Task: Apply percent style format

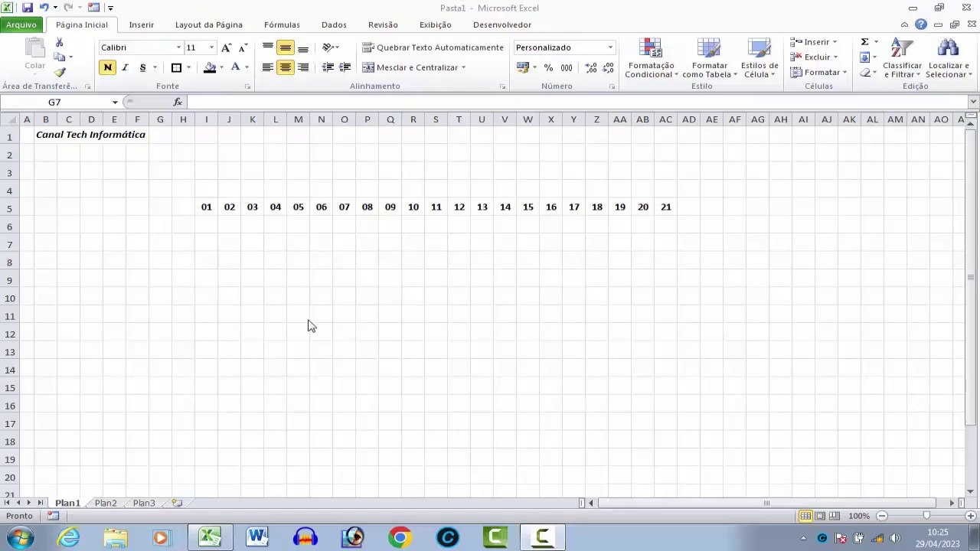Action: pyautogui.click(x=548, y=67)
